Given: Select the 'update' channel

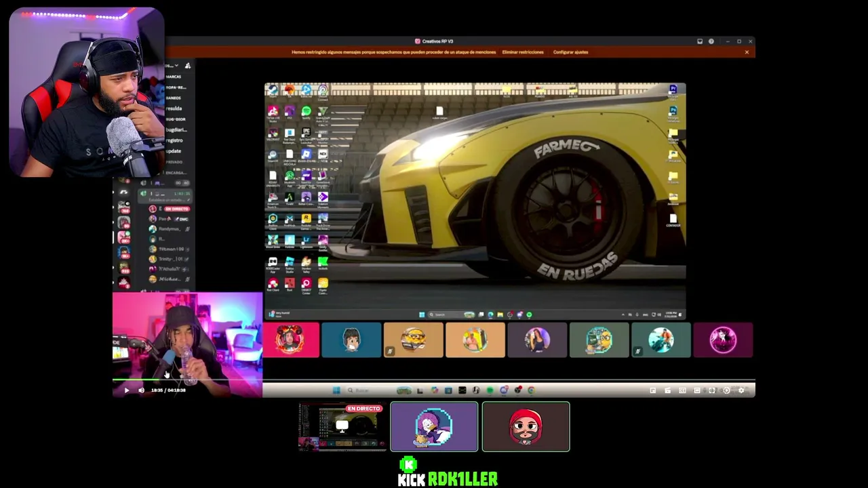Looking at the screenshot, I should [x=174, y=150].
